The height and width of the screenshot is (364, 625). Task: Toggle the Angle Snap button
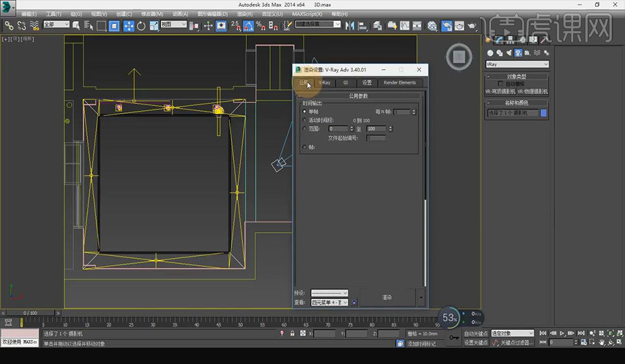click(x=248, y=26)
